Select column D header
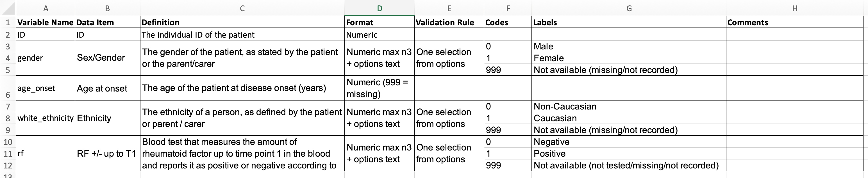Viewport: 868px width, 178px height. [x=380, y=8]
